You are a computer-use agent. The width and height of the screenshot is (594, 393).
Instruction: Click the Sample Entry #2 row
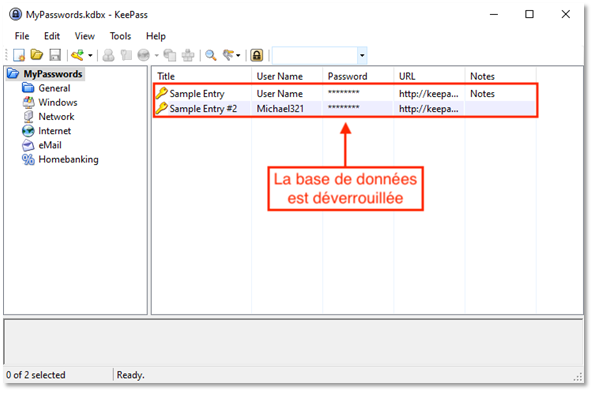click(x=344, y=109)
